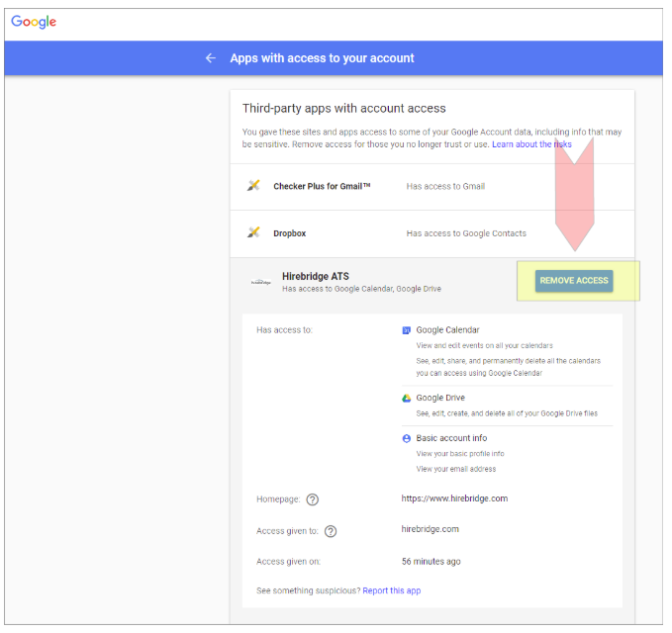The image size is (672, 633).
Task: Click the Homepage help question mark
Action: point(313,499)
